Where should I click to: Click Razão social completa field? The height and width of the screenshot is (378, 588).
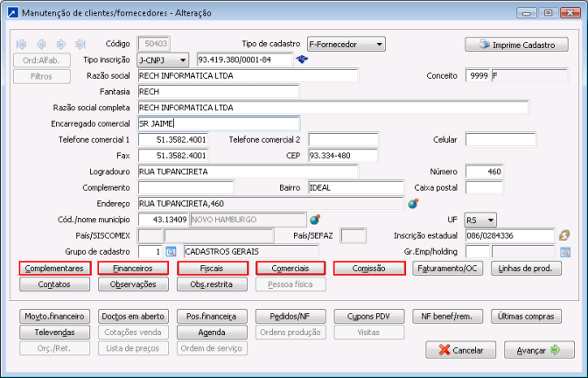[333, 108]
